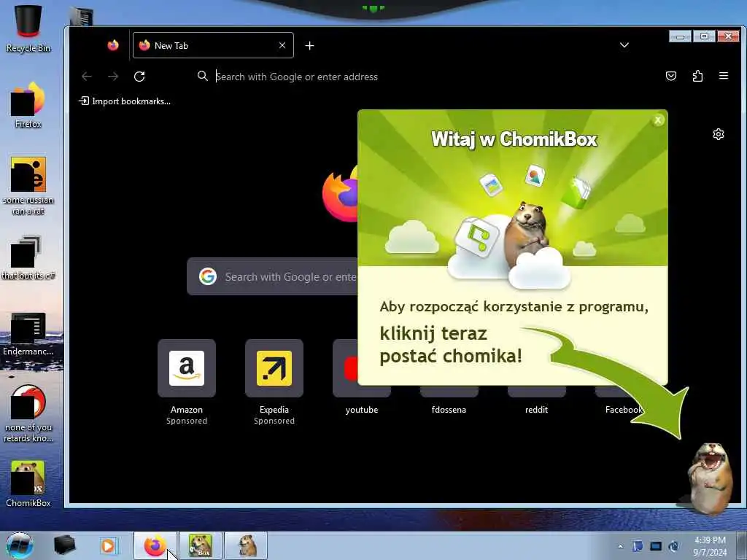Click the page's Google search box

[273, 276]
